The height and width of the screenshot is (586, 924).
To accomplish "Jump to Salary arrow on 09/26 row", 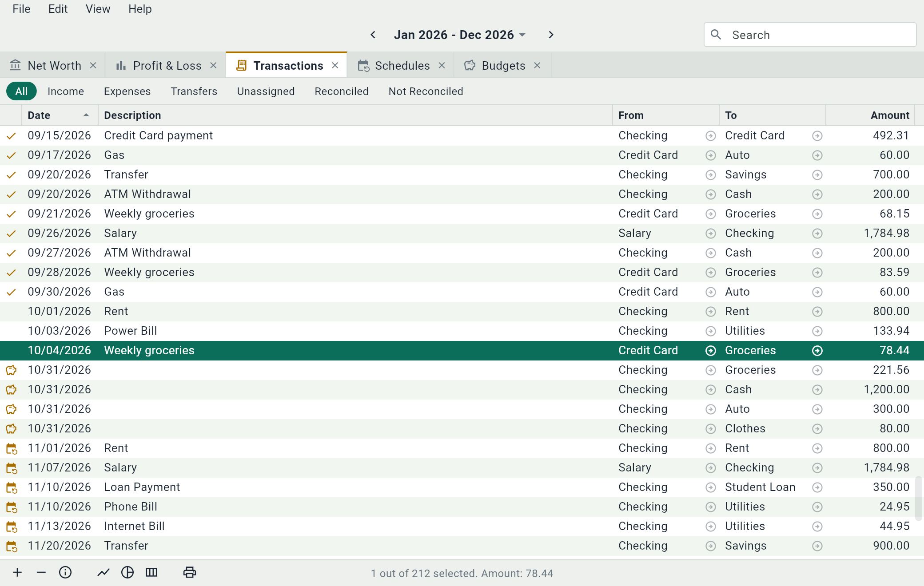I will click(x=711, y=234).
